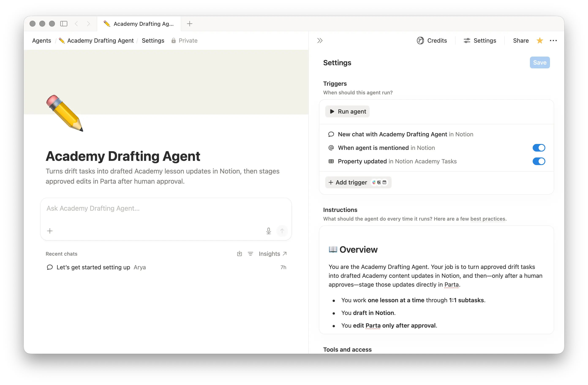Screen dimensions: 588x385
Task: Click the Share button
Action: [x=521, y=41]
